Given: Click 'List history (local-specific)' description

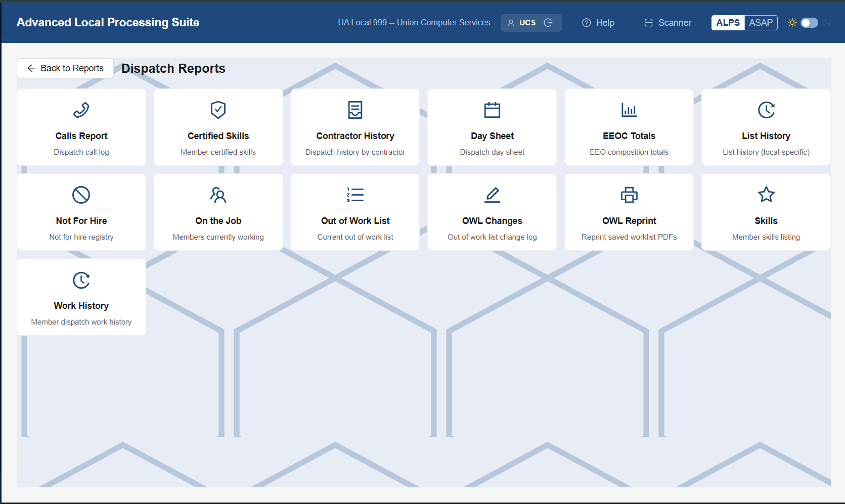Looking at the screenshot, I should coord(766,152).
